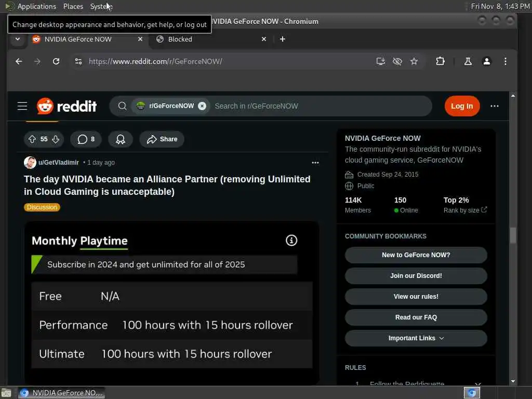532x399 pixels.
Task: Open the Chromium three-dot menu
Action: tap(505, 61)
